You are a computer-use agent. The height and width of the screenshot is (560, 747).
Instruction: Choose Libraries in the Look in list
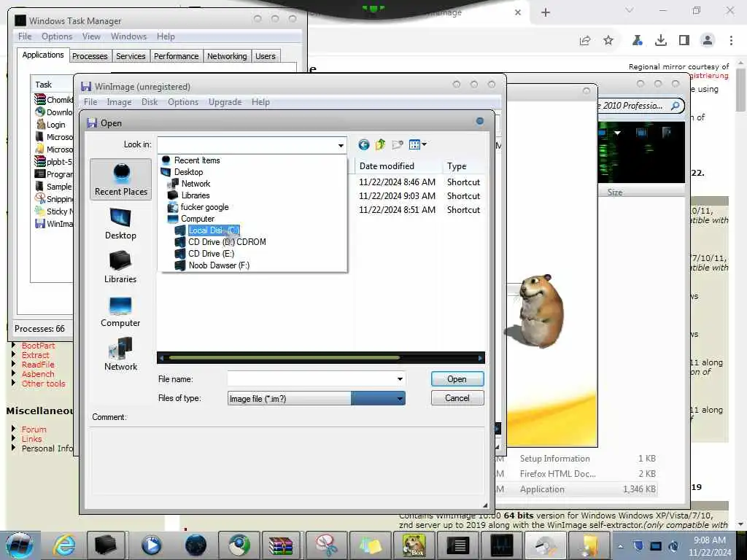coord(195,195)
